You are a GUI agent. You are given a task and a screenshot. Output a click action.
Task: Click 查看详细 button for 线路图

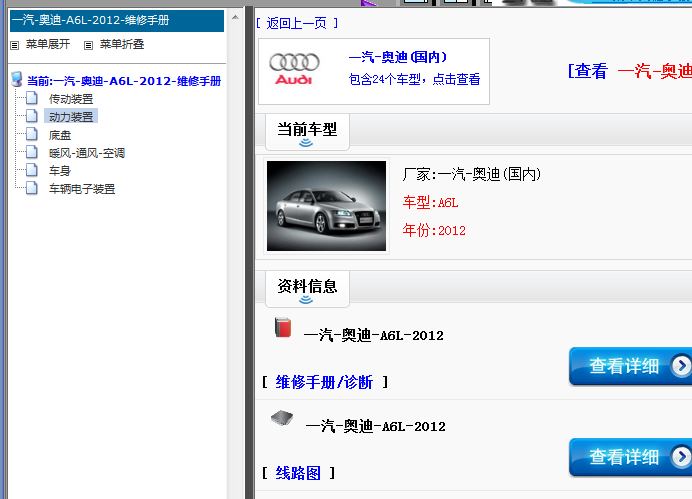[x=630, y=457]
